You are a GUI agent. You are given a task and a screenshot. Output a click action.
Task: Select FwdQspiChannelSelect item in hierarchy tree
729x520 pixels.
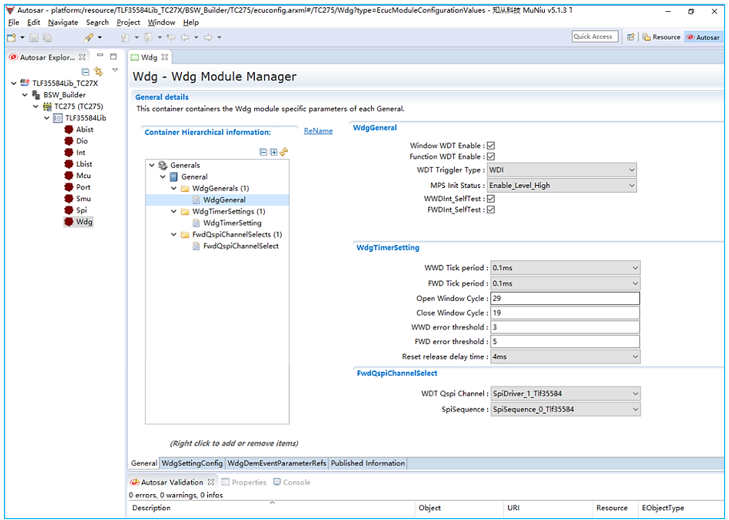(x=235, y=246)
